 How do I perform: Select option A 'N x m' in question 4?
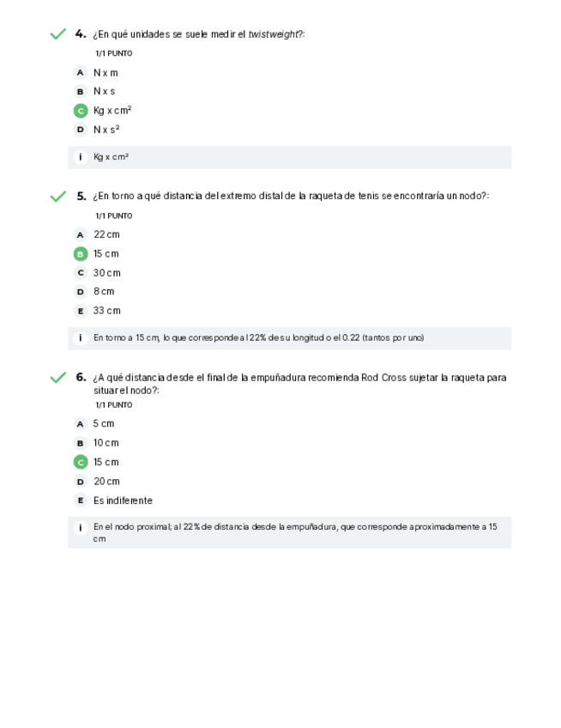click(81, 73)
